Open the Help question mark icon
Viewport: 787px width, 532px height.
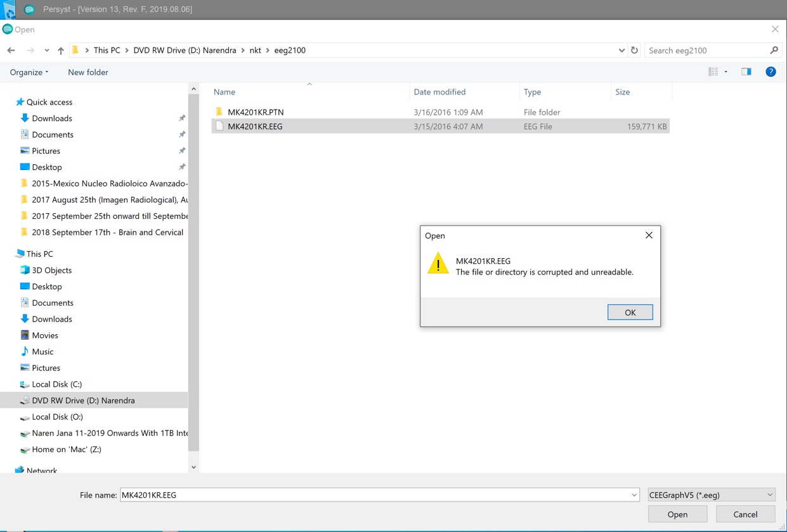point(771,72)
